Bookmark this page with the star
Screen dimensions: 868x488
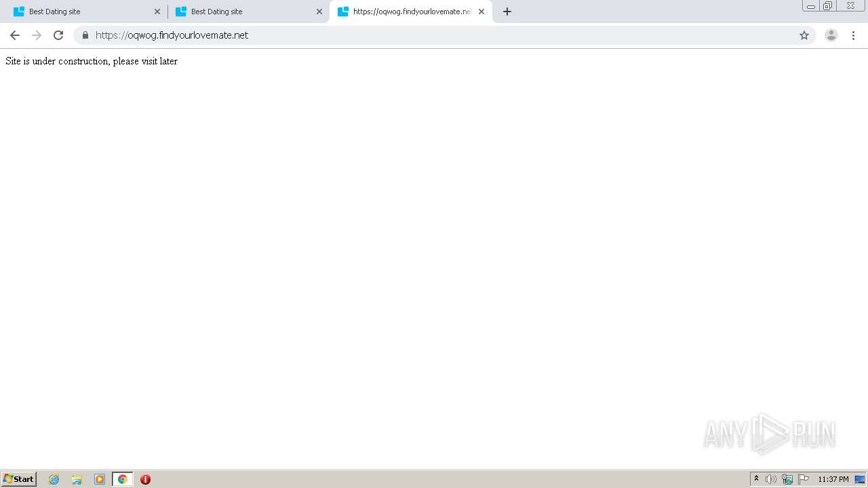coord(804,35)
